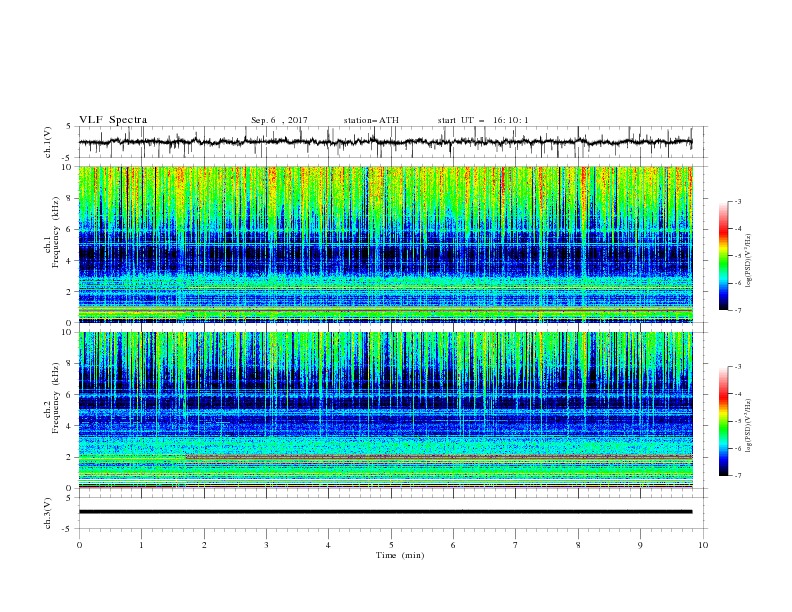The height and width of the screenshot is (612, 792).
Task: Click the "4" kHz tick of ch.1 spectrogram
Action: click(70, 261)
